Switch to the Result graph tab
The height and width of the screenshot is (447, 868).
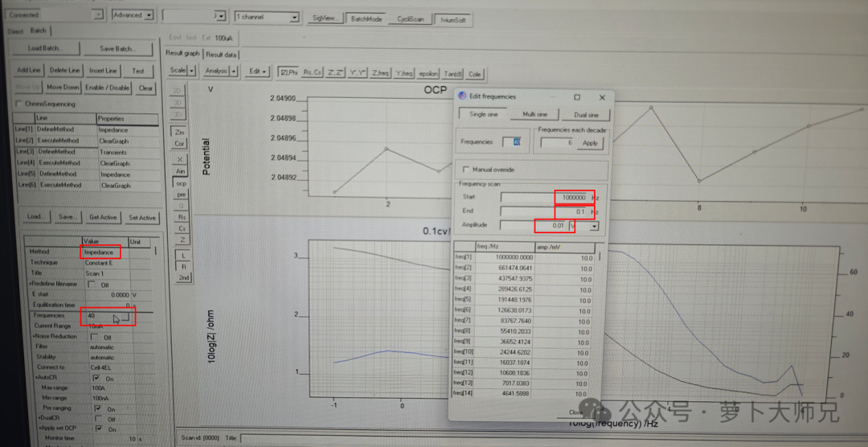click(182, 54)
